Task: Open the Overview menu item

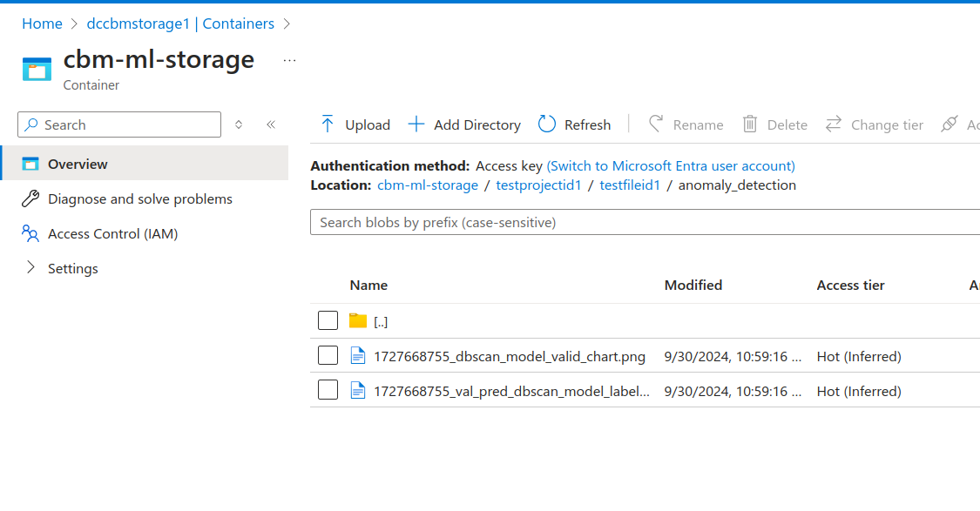Action: [x=78, y=164]
